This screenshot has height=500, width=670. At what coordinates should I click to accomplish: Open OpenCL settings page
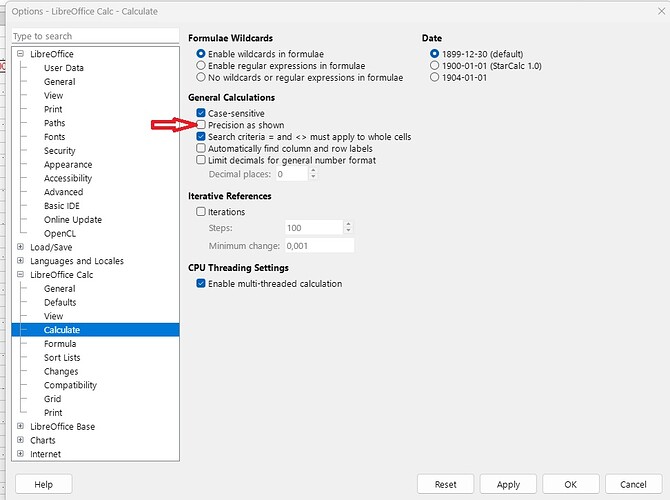60,233
